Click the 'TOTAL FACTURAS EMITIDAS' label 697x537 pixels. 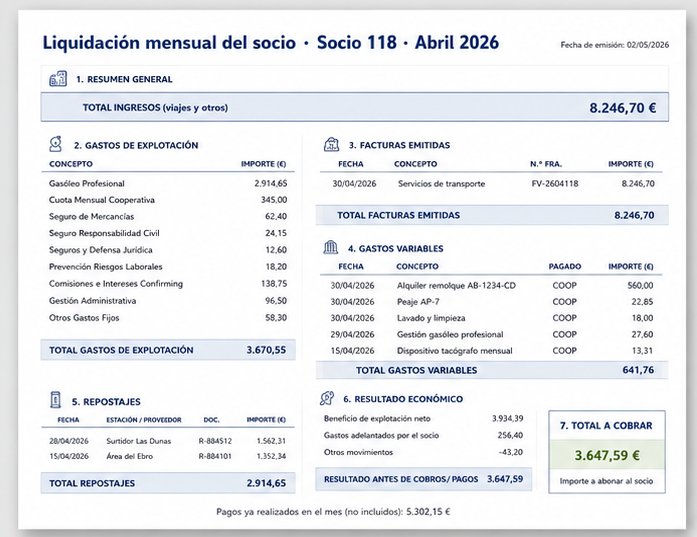click(x=398, y=215)
